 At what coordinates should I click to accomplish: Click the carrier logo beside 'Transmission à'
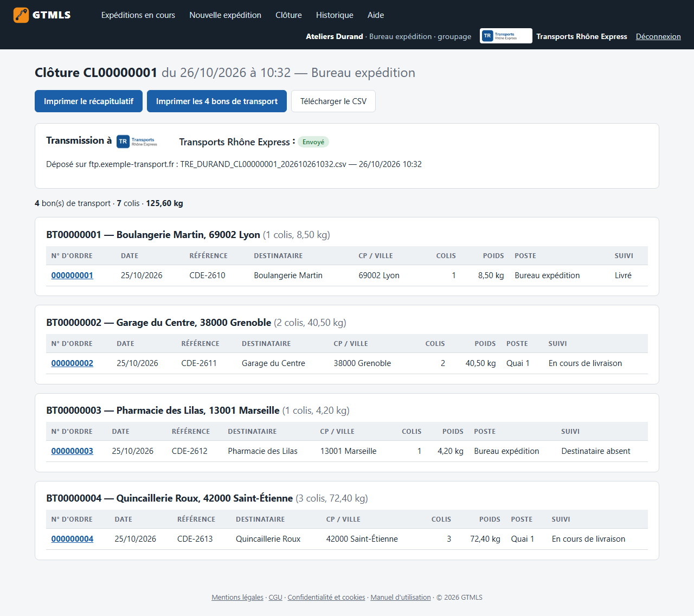[138, 142]
